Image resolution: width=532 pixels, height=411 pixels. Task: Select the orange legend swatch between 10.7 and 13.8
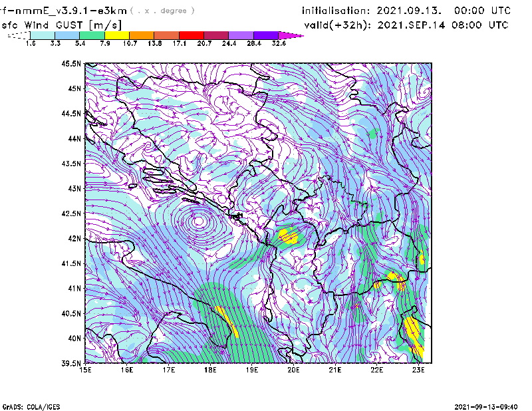[x=142, y=35]
